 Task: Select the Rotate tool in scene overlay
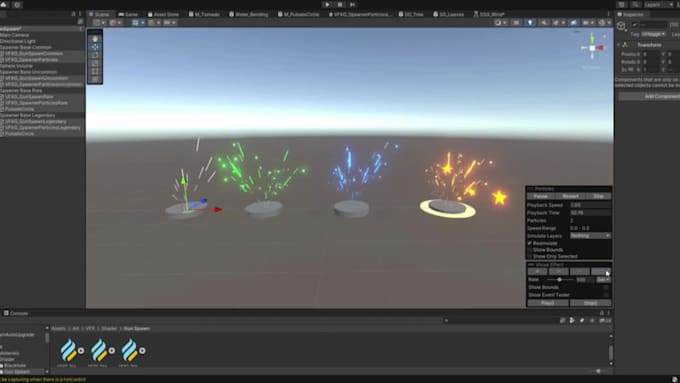click(x=95, y=55)
